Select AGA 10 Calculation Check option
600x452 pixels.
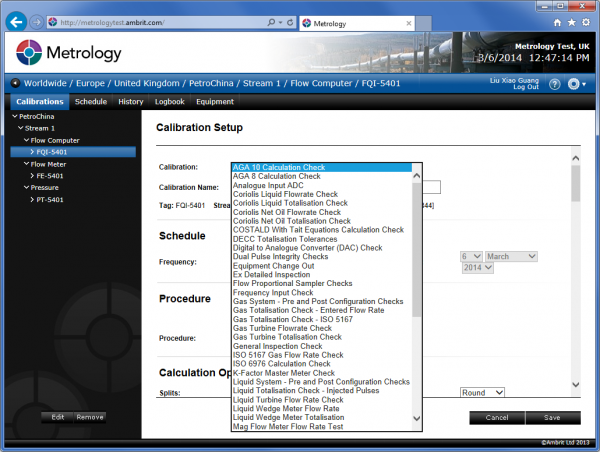[x=322, y=167]
